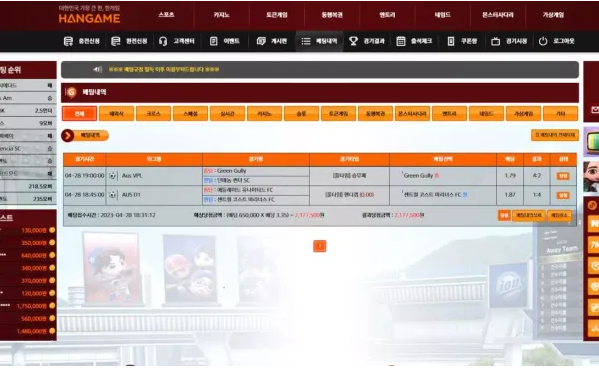Open 스포츠 in the top menu
This screenshot has width=599, height=369.
tap(166, 15)
